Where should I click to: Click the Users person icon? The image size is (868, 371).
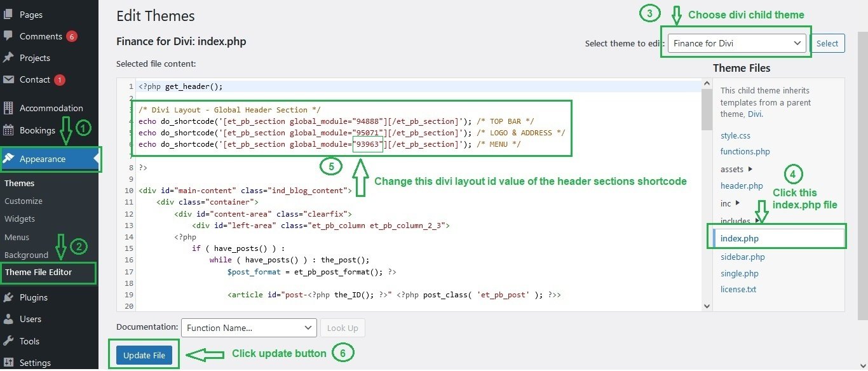(x=8, y=319)
